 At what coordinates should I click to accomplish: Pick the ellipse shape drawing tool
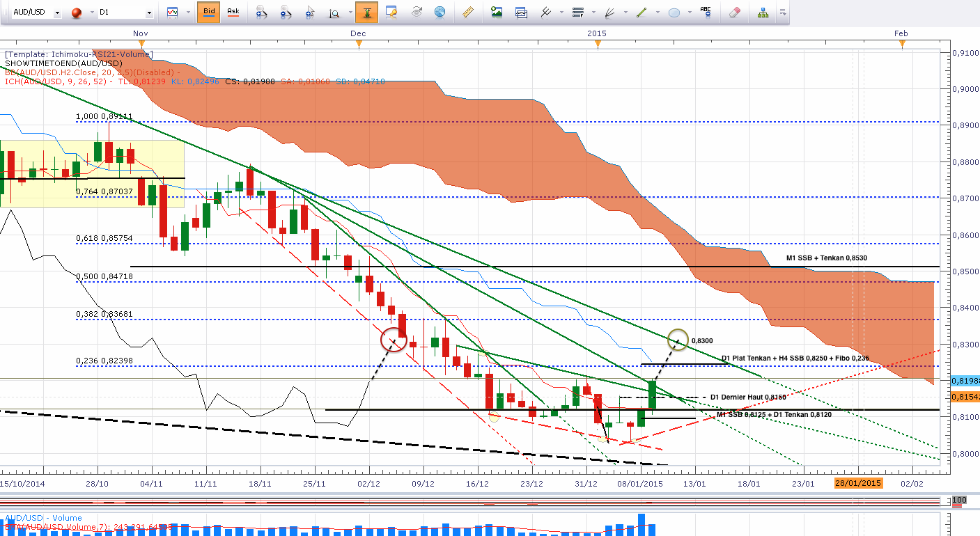(674, 12)
